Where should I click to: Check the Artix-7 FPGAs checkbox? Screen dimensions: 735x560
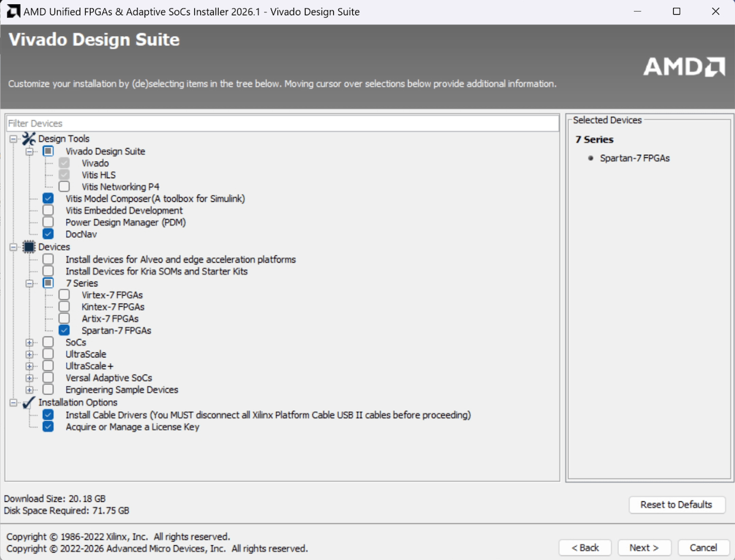pyautogui.click(x=64, y=319)
